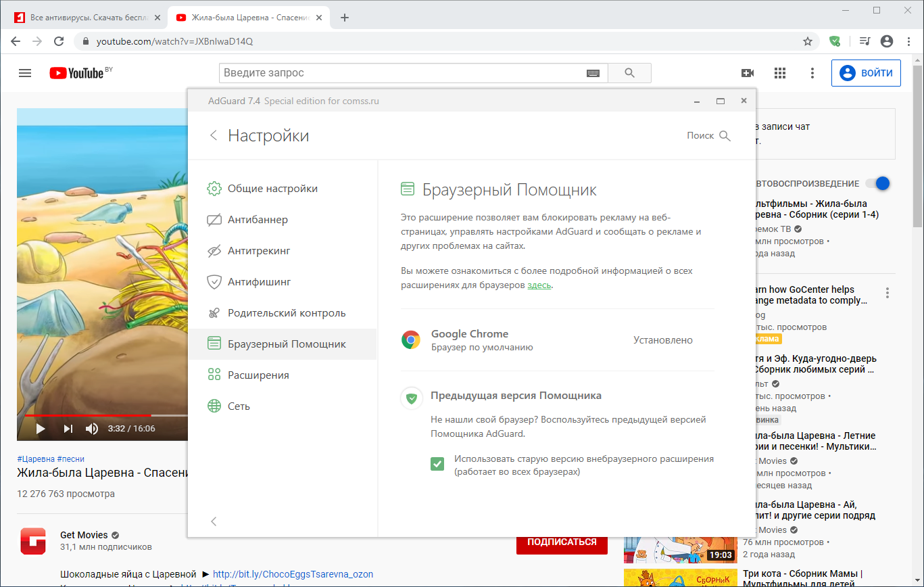Screen dimensions: 924x587
Task: Focus the Введите запрос search field
Action: (404, 73)
